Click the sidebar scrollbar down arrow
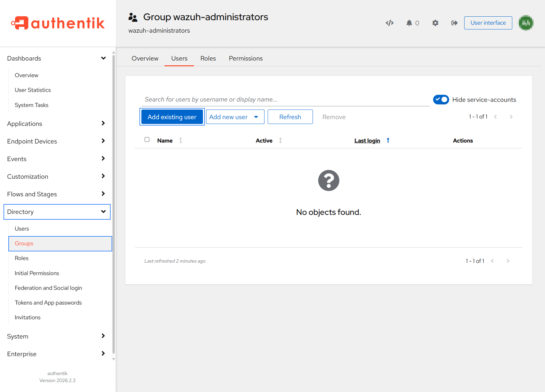 pos(113,359)
